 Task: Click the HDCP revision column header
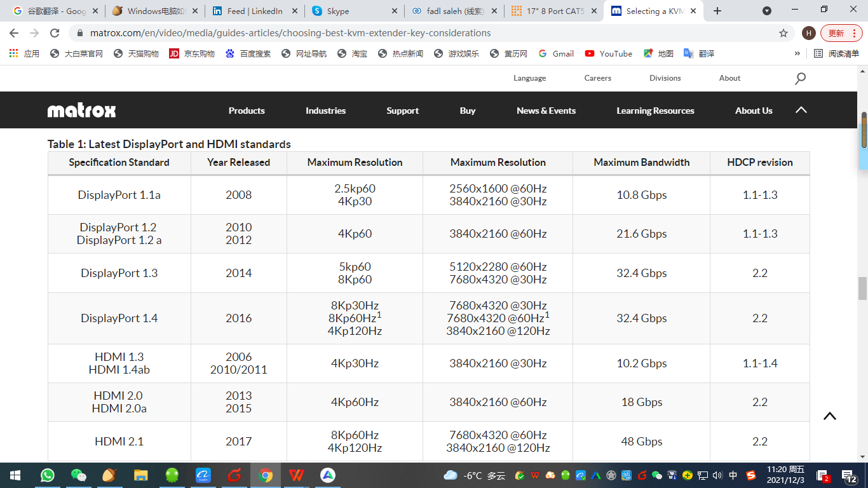click(x=760, y=163)
